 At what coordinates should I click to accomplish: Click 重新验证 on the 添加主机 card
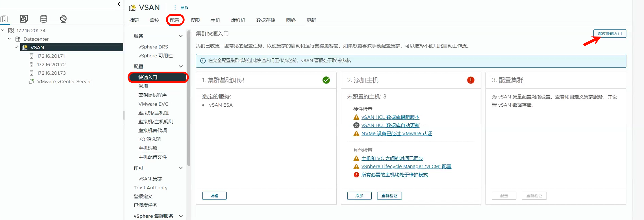point(389,196)
